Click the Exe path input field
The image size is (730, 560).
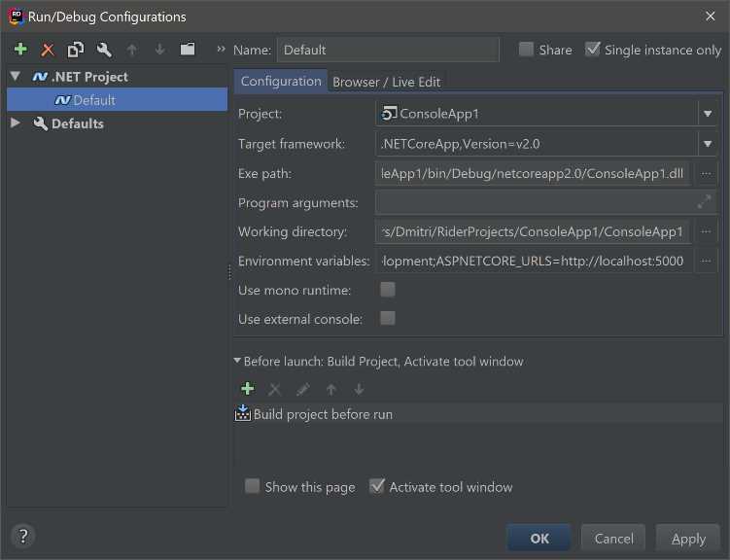[x=533, y=174]
